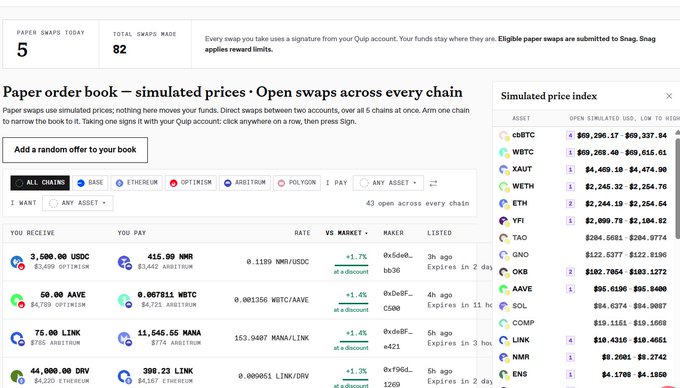Click the Paper Swaps Today count
Screen dimensions: 680x388
(22, 50)
